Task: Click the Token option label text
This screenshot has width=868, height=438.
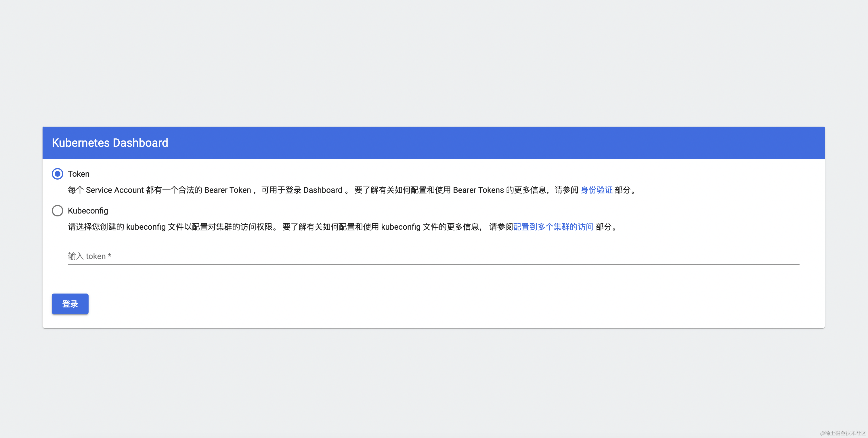Action: pyautogui.click(x=79, y=174)
